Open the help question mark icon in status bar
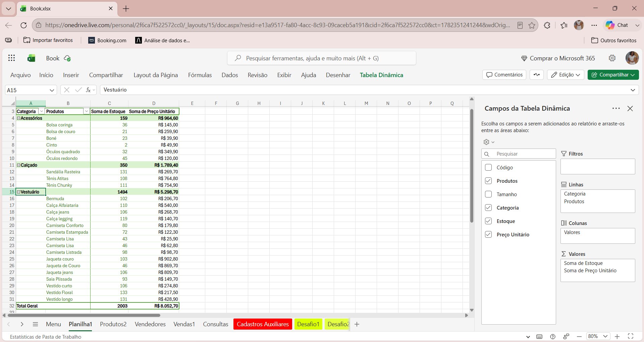 click(553, 337)
